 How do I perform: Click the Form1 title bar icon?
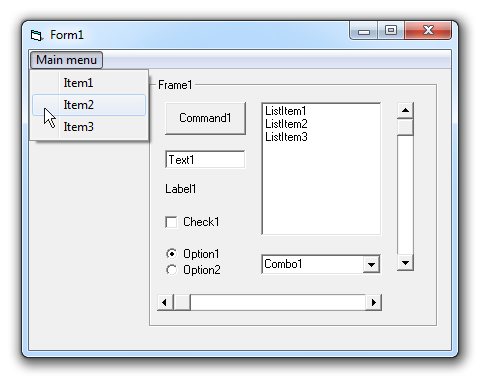tap(36, 35)
